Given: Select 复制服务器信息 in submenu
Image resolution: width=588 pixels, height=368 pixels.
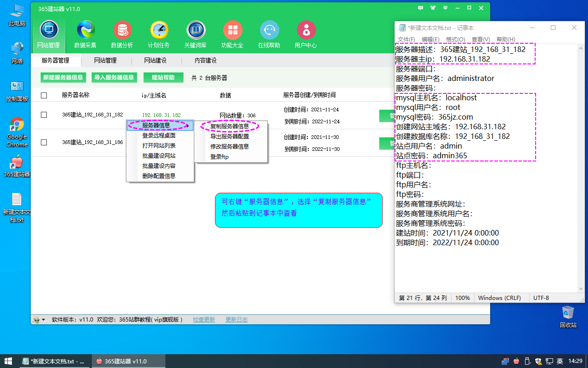Looking at the screenshot, I should click(x=231, y=126).
